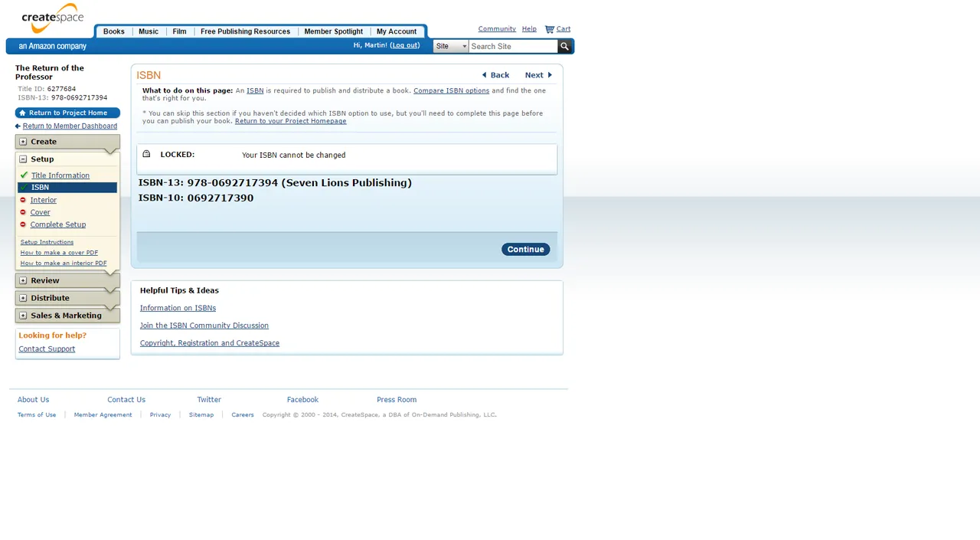Click the ISBN link in instructions
The height and width of the screenshot is (540, 980).
coord(255,90)
